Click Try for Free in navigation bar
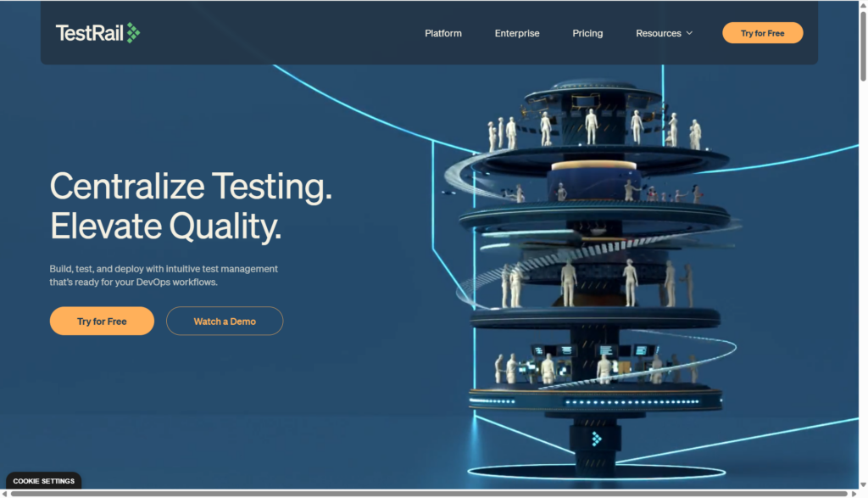868x498 pixels. pos(762,33)
